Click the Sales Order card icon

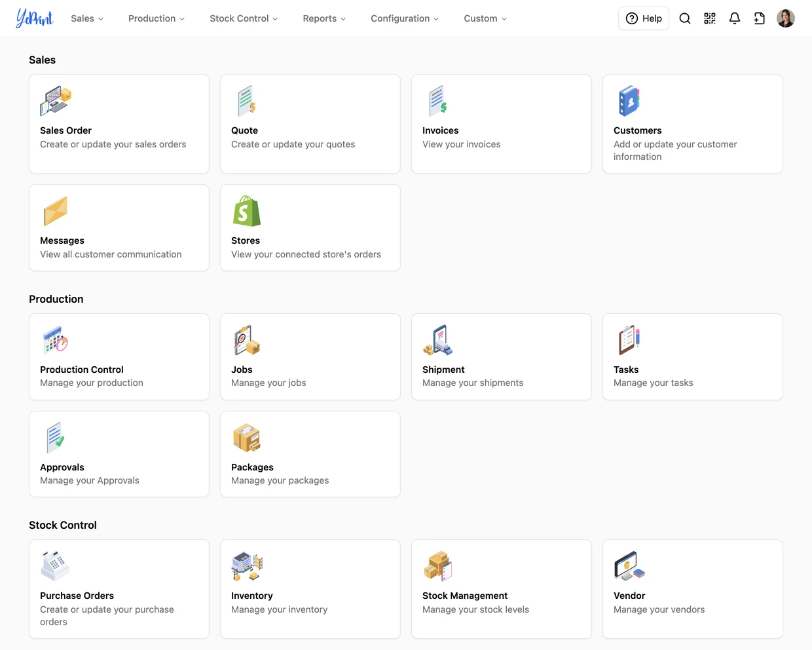click(x=56, y=101)
